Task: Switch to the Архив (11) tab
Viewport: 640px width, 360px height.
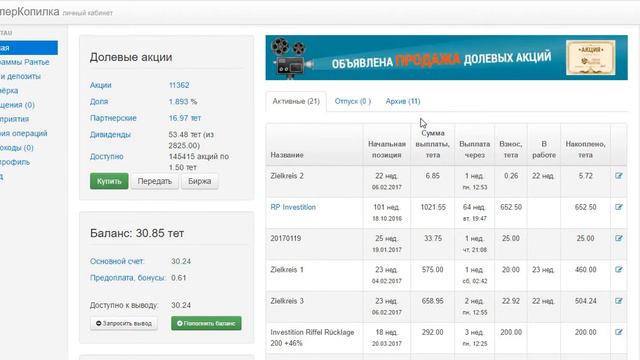Action: [403, 101]
